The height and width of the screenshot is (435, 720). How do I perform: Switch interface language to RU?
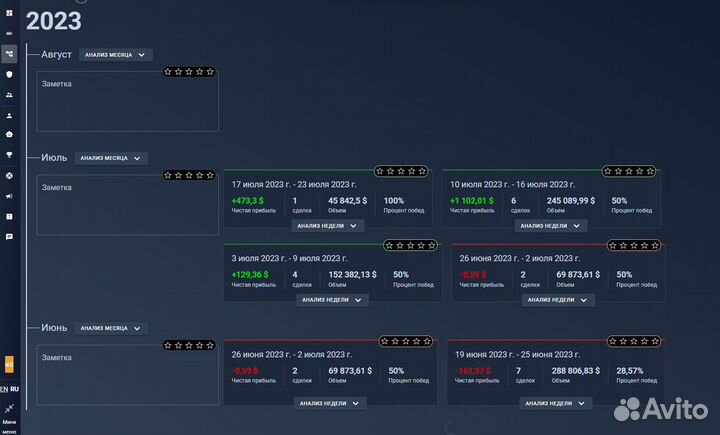[x=14, y=388]
